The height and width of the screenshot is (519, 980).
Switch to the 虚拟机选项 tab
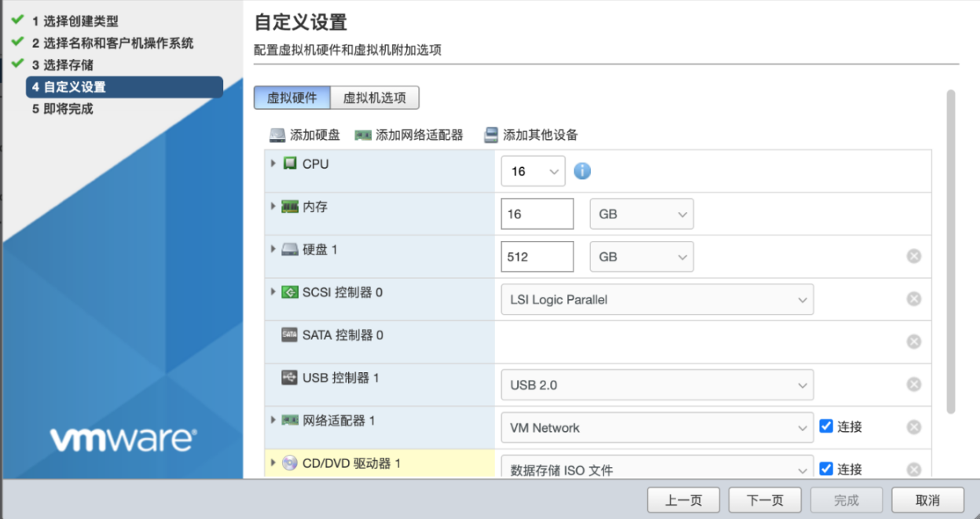click(375, 98)
